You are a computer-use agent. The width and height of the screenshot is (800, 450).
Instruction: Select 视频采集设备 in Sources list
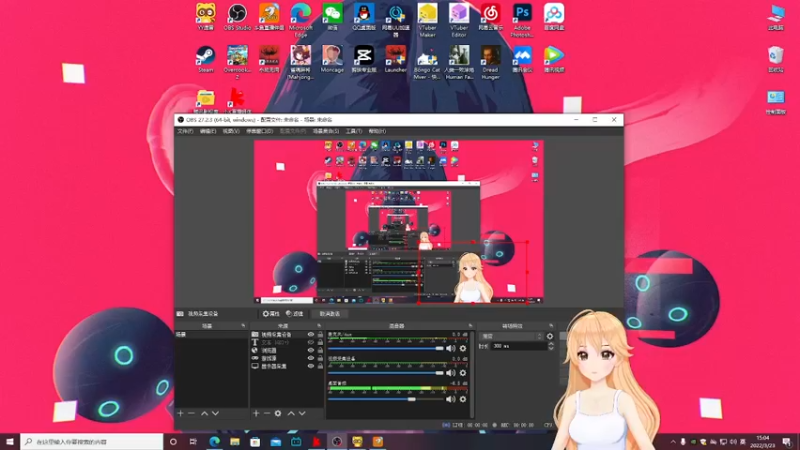[276, 334]
